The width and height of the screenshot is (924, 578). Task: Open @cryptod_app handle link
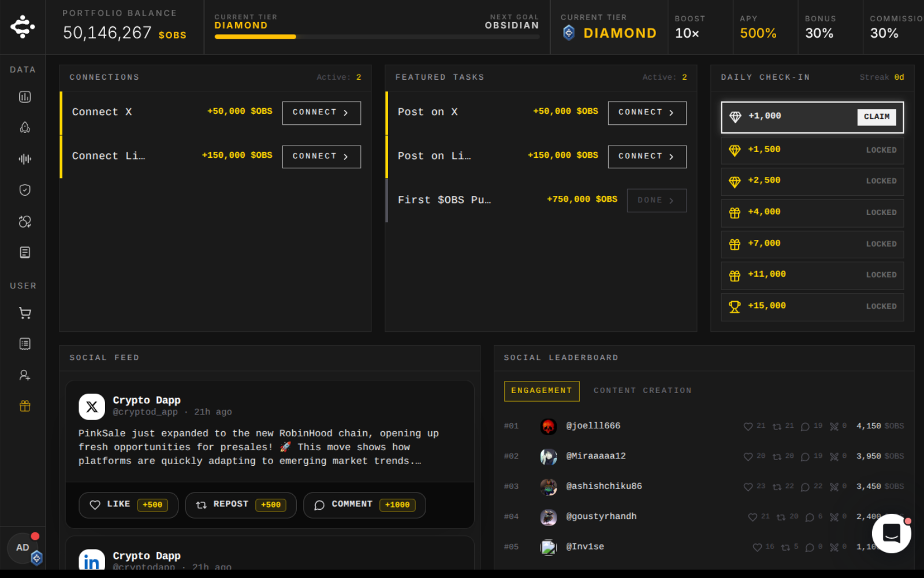(x=145, y=412)
